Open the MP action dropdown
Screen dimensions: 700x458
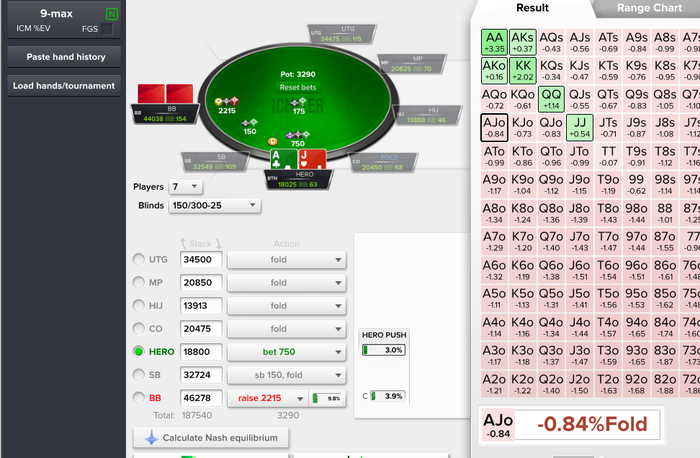[287, 283]
